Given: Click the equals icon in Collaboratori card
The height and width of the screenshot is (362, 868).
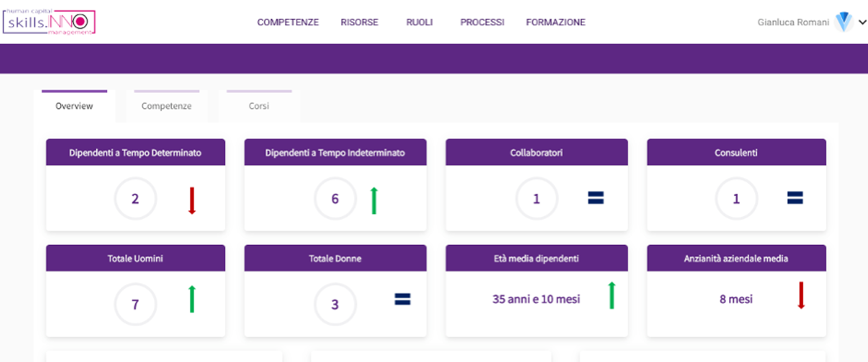Looking at the screenshot, I should (x=595, y=198).
